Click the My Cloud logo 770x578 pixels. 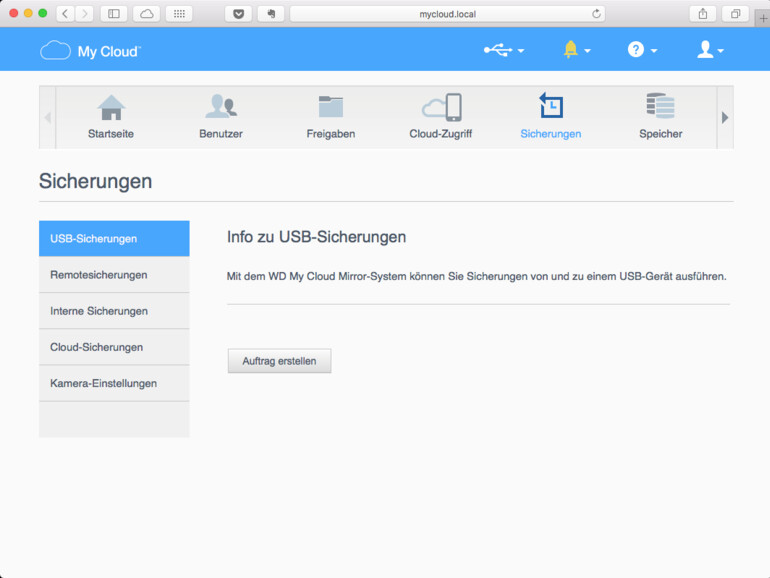point(90,51)
